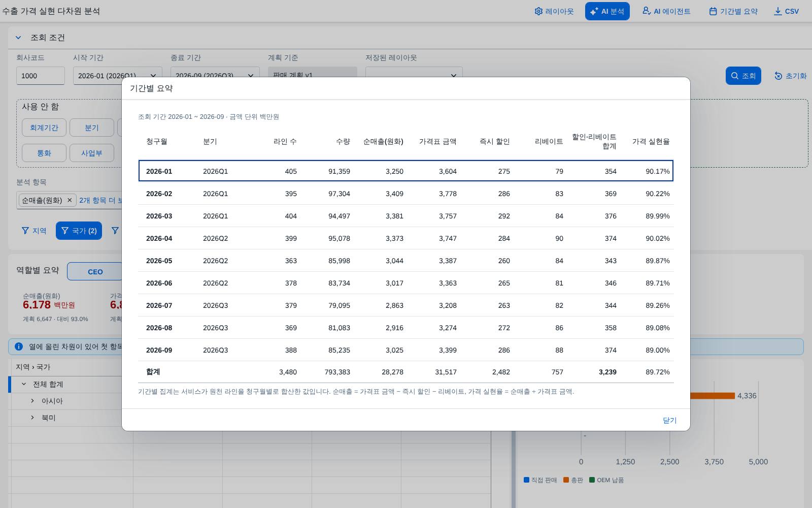
Task: Click the 조회 search button
Action: 743,76
